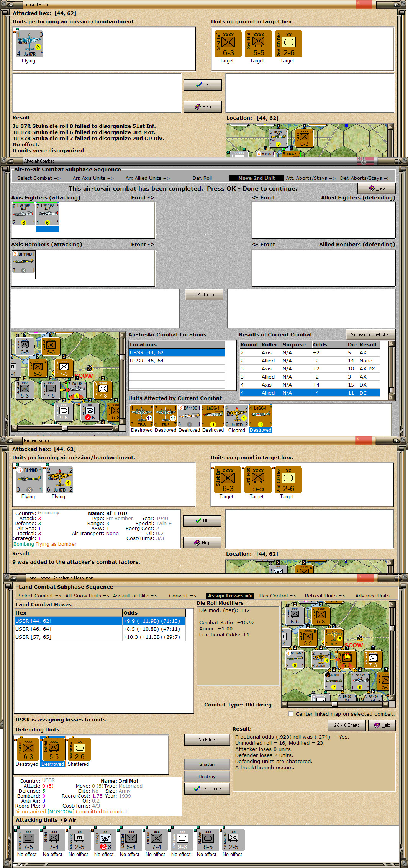Select the 9-6 attacking unit counter
The width and height of the screenshot is (408, 868).
click(x=182, y=840)
